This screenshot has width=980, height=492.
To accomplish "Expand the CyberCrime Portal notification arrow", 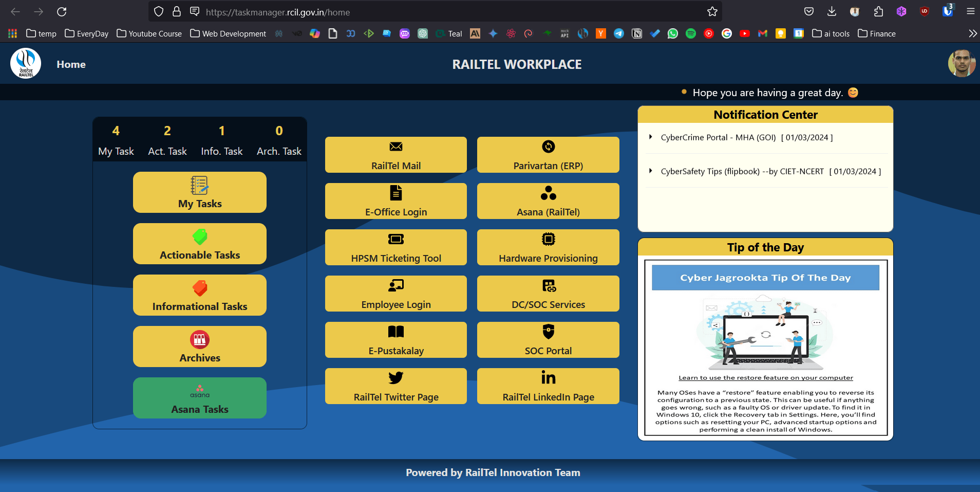I will (x=650, y=137).
